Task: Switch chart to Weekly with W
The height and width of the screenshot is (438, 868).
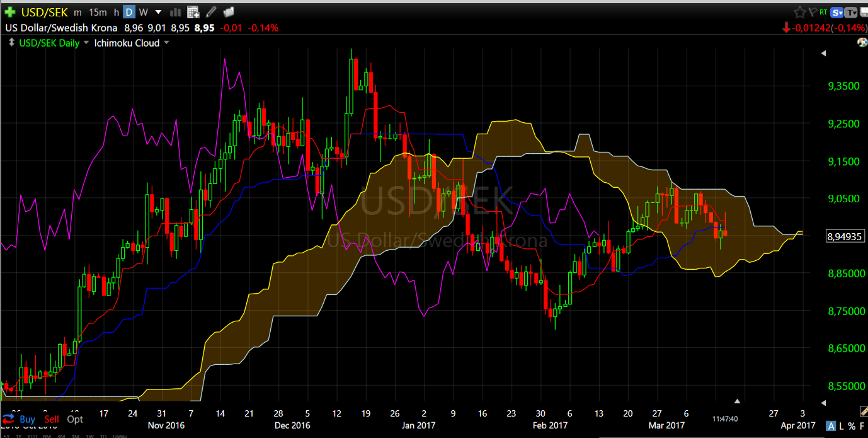Action: [x=143, y=11]
